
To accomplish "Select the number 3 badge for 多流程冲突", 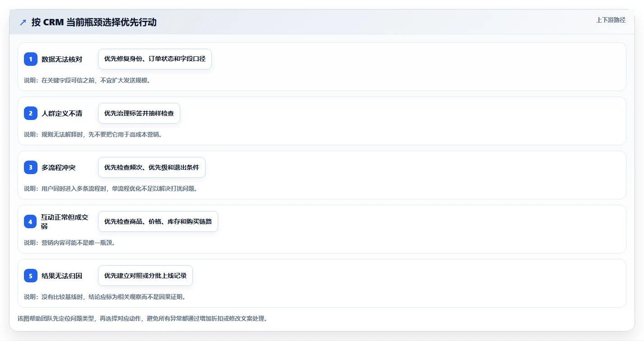I will [31, 167].
